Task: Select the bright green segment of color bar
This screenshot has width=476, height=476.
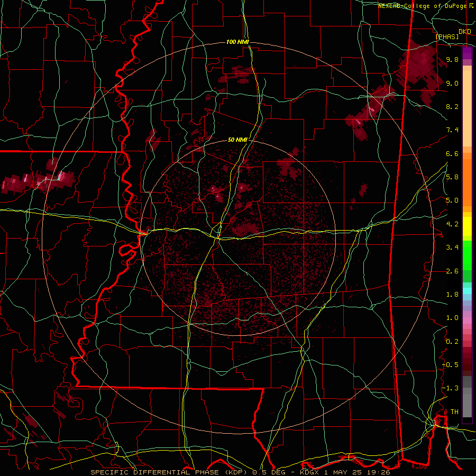Action: click(467, 255)
